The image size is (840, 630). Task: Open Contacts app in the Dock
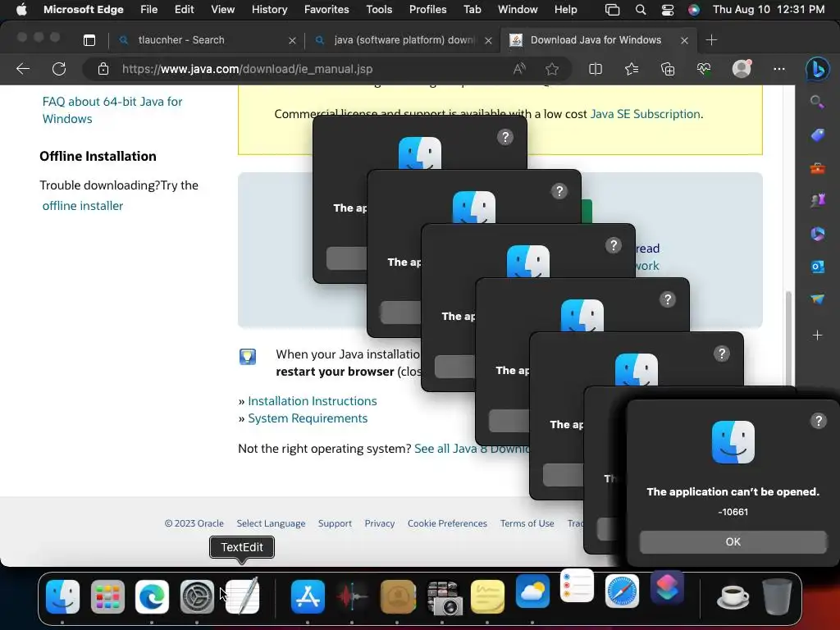(398, 596)
